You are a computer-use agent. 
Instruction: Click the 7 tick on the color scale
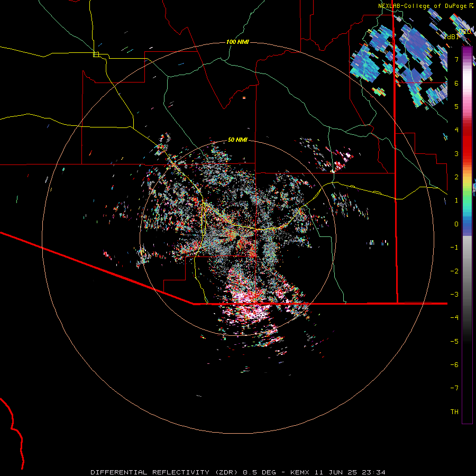(x=456, y=59)
